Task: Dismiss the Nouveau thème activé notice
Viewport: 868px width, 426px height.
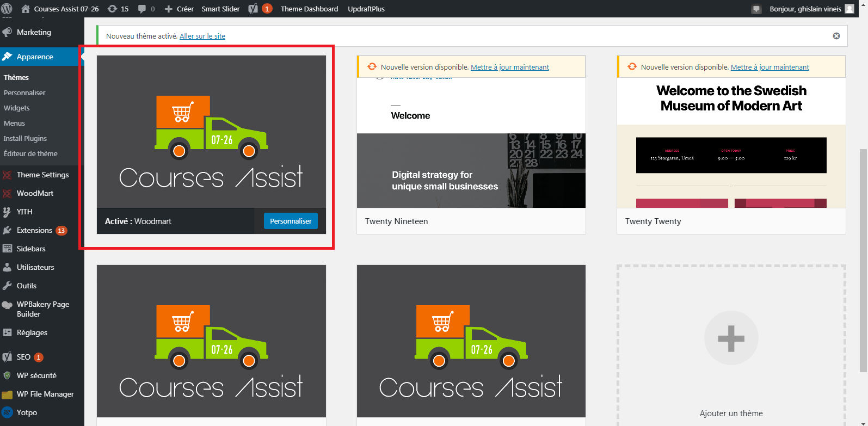Action: coord(836,36)
